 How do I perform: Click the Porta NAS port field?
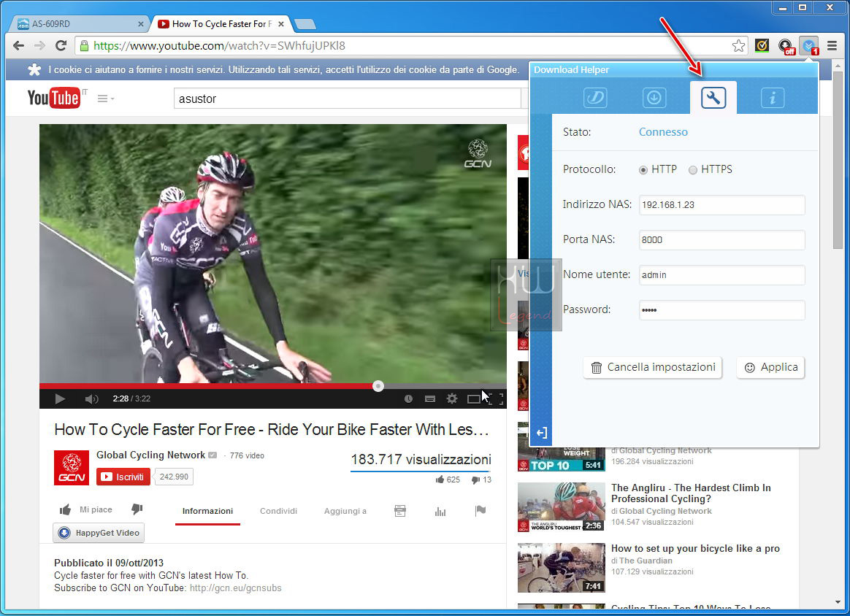(x=722, y=240)
